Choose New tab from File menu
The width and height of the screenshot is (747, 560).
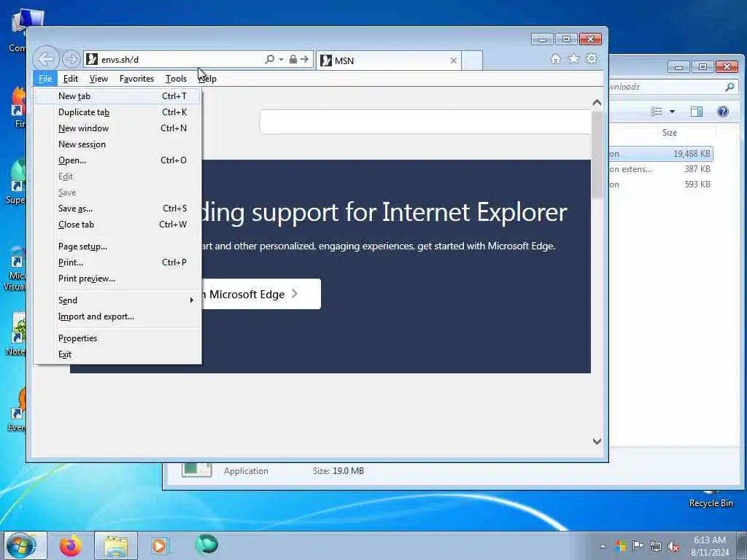pyautogui.click(x=117, y=96)
